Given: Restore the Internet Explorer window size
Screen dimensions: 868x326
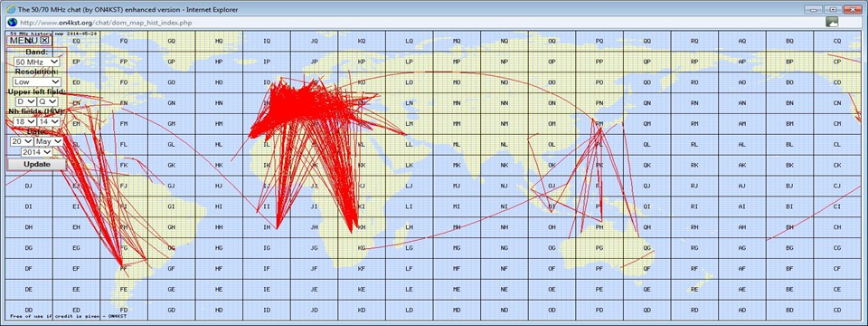Looking at the screenshot, I should pos(832,9).
